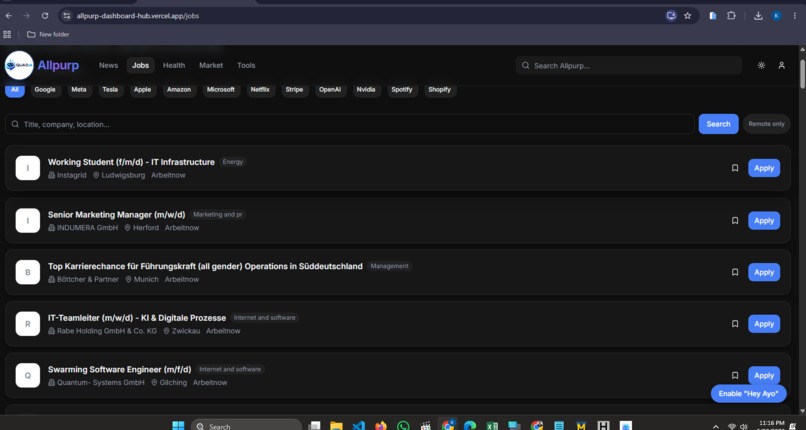Bookmark the Working Student IT Infrastructure job

735,168
